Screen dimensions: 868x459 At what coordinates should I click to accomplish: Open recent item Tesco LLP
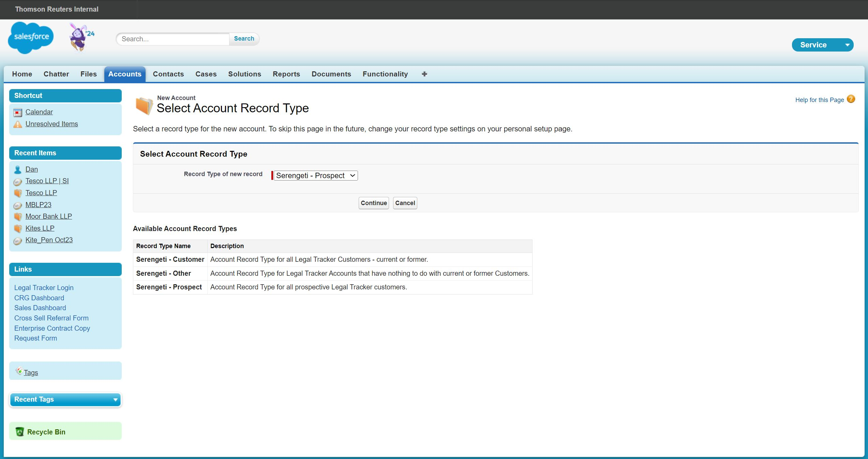tap(41, 193)
